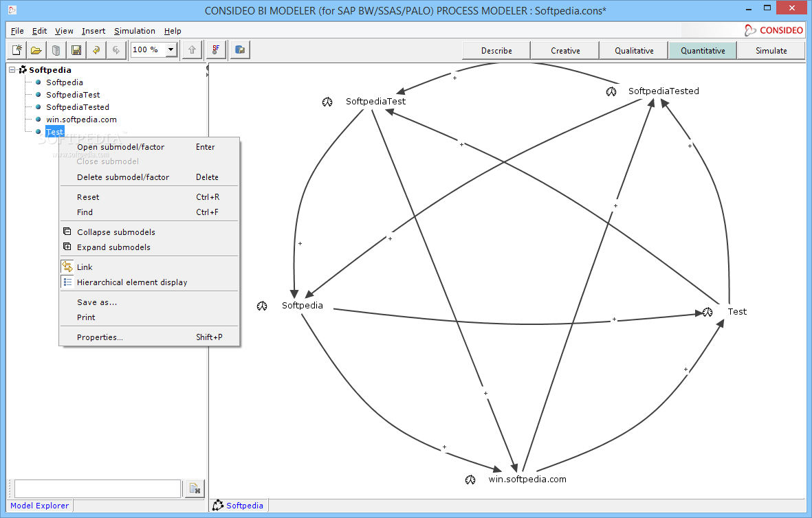Click the Quantitative mode button
The image size is (812, 518).
[x=703, y=51]
